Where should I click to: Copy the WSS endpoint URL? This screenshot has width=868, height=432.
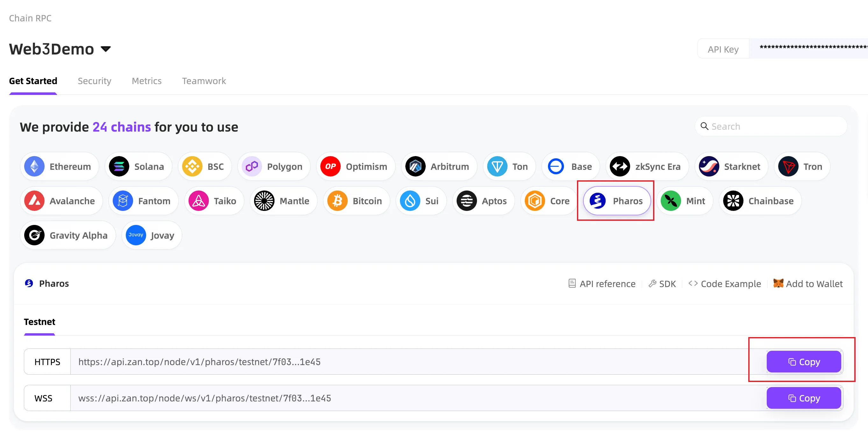pos(804,398)
